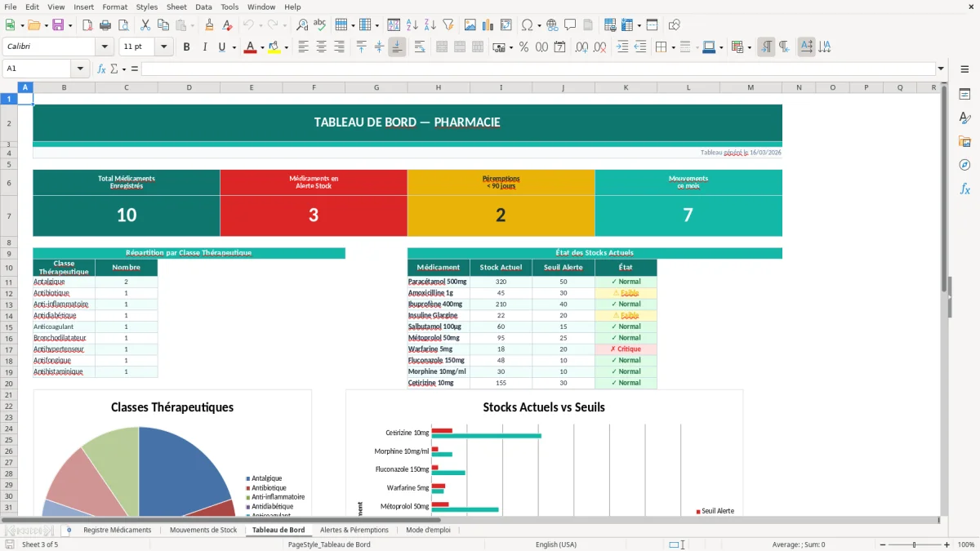The image size is (980, 551).
Task: Toggle Align Right button
Action: click(339, 47)
